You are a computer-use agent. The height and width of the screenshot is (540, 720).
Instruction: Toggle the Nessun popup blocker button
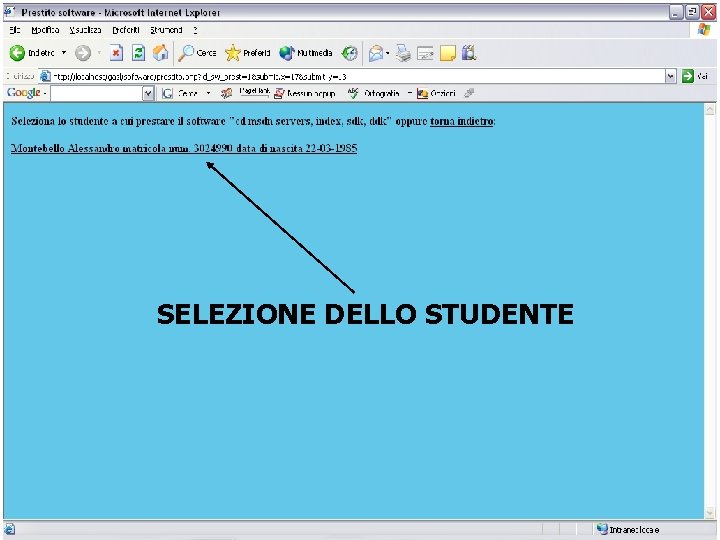[x=304, y=94]
